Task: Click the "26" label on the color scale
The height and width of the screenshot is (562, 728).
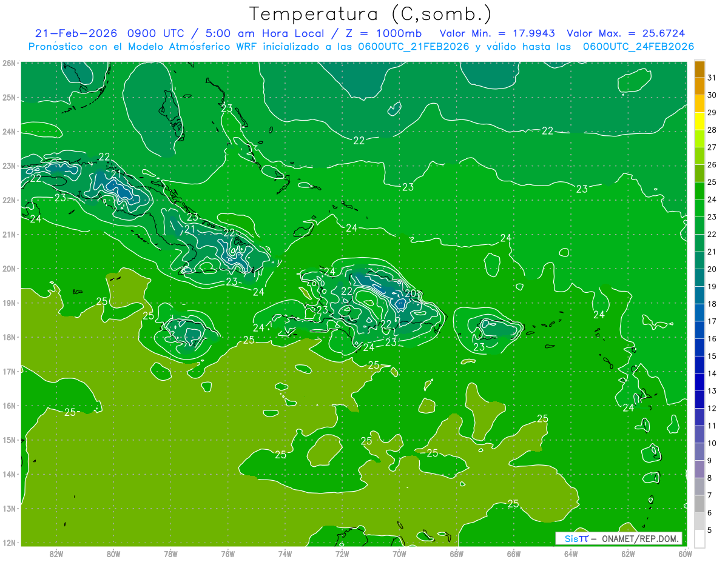Action: 712,165
